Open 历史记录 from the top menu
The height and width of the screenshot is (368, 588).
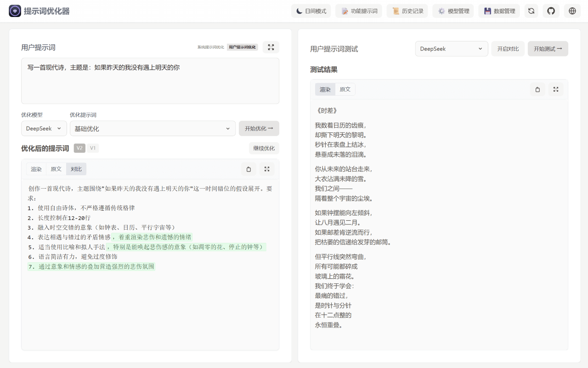tap(407, 11)
